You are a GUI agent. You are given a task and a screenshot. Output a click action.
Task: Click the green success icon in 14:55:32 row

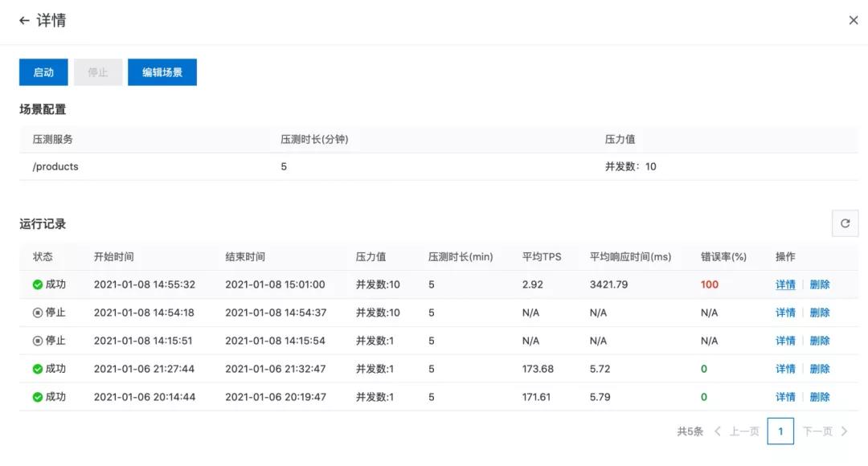[x=38, y=284]
